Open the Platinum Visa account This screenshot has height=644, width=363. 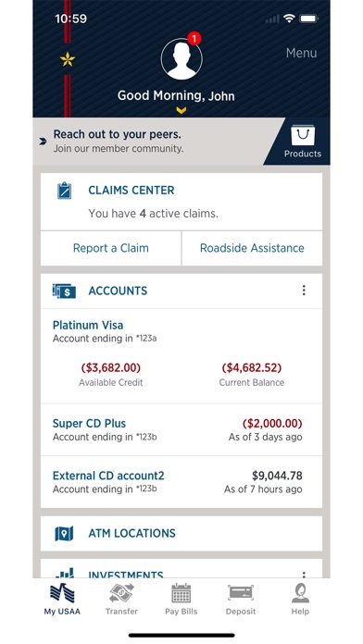(x=181, y=356)
